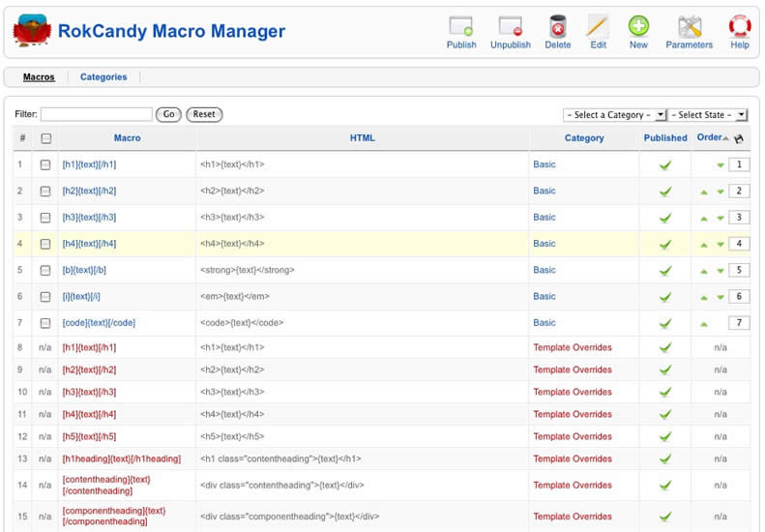The image size is (765, 532).
Task: Click the save order disk icon
Action: (739, 138)
